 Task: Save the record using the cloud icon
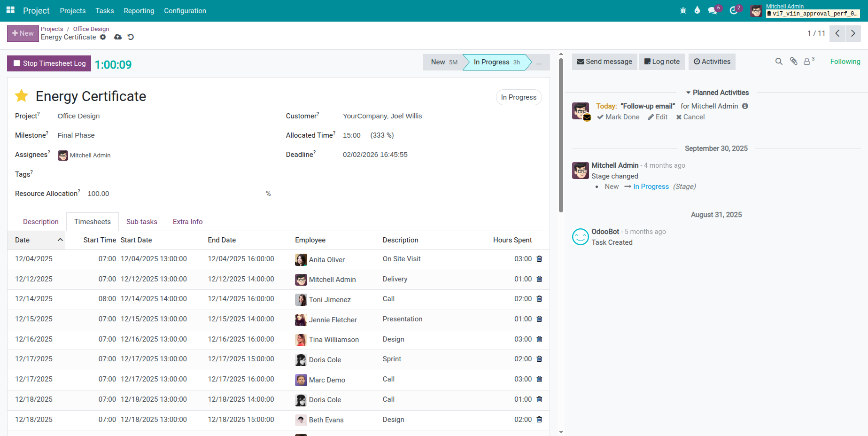click(x=117, y=37)
